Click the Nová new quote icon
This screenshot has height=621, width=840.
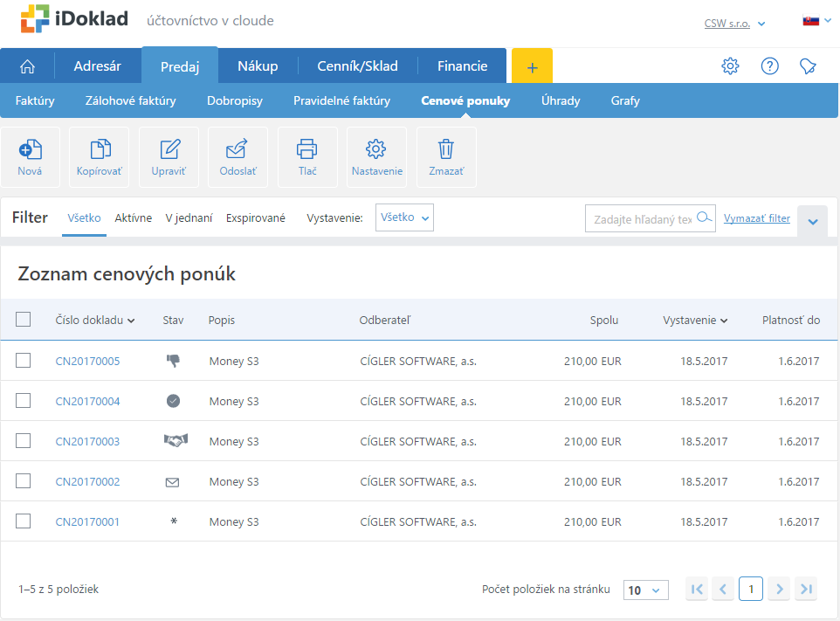pyautogui.click(x=30, y=149)
